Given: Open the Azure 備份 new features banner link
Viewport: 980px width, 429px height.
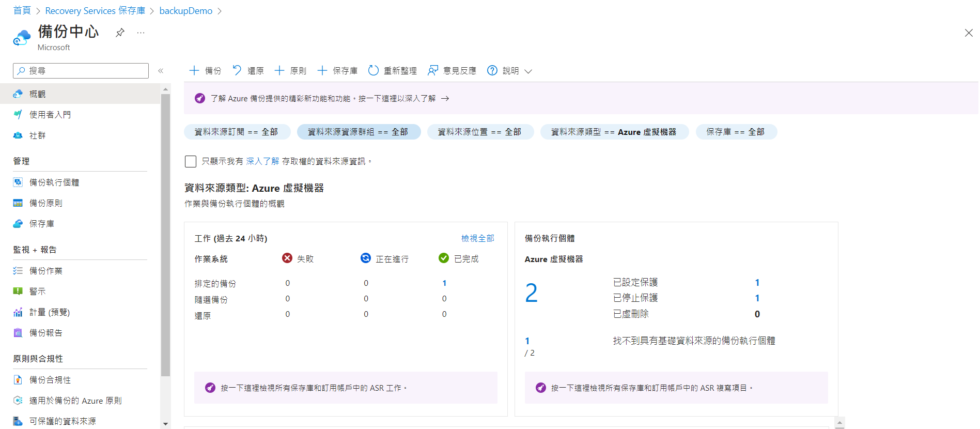Looking at the screenshot, I should (330, 98).
